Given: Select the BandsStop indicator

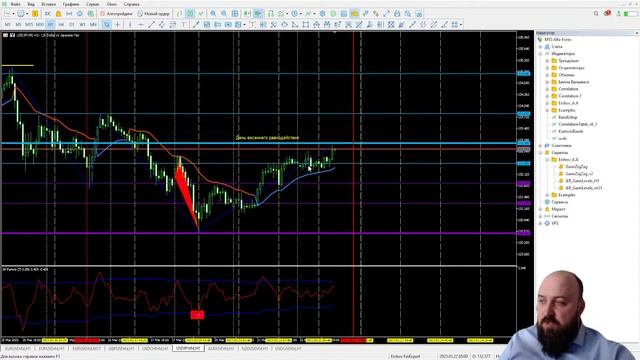Looking at the screenshot, I should [x=568, y=117].
